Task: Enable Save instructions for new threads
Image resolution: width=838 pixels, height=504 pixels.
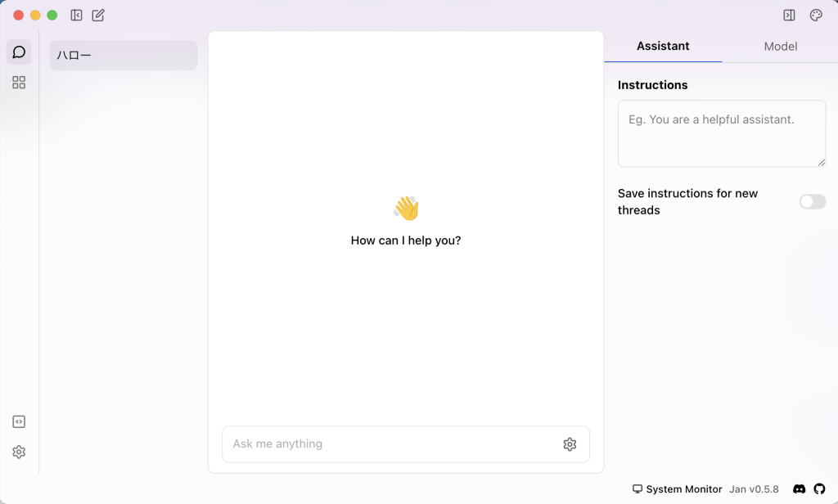Action: [812, 201]
